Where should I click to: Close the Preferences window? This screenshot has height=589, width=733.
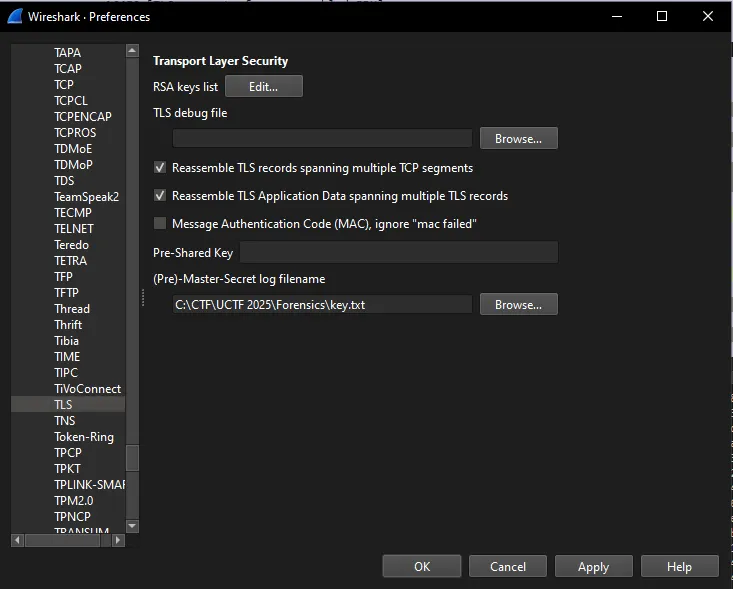pos(708,16)
